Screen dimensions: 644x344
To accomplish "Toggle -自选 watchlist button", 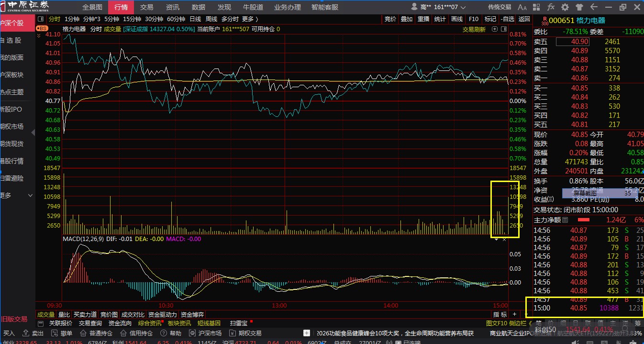I will tap(507, 19).
